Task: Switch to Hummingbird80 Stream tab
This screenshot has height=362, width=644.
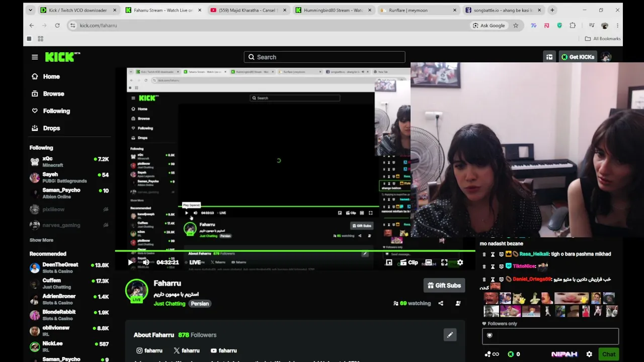Action: click(334, 10)
